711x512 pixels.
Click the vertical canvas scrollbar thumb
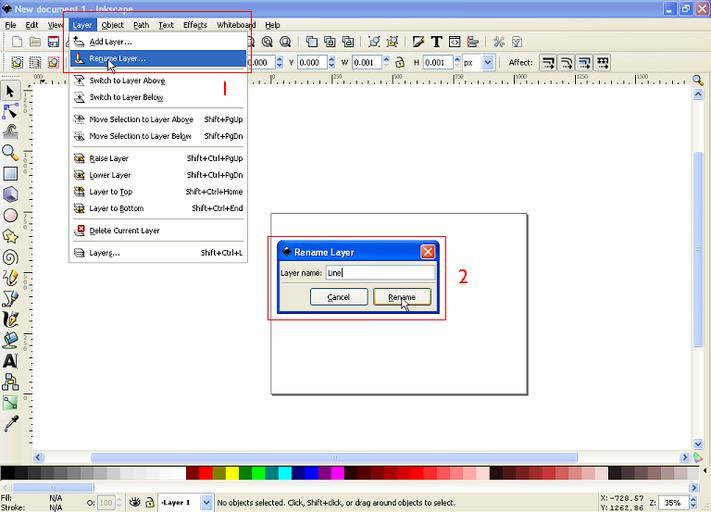coord(698,249)
